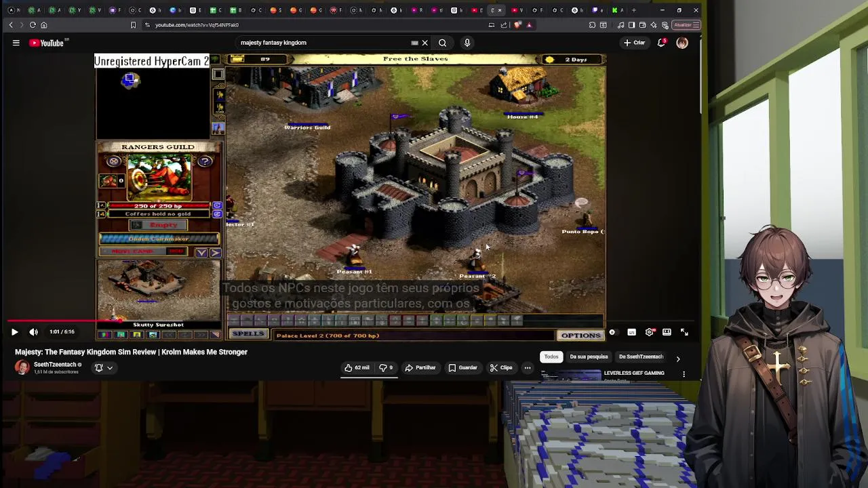Click the youtube.com address bar
This screenshot has width=868, height=488.
pos(312,25)
